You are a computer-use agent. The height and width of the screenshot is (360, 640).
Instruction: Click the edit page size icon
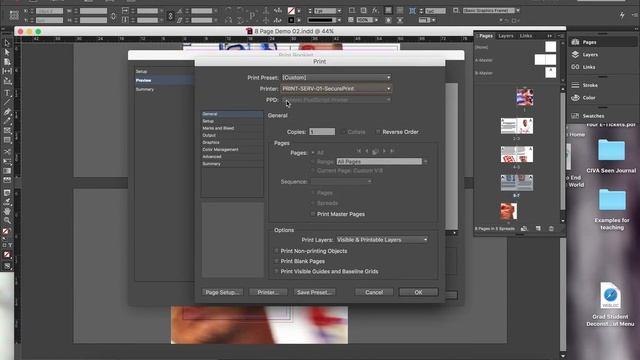pyautogui.click(x=524, y=229)
